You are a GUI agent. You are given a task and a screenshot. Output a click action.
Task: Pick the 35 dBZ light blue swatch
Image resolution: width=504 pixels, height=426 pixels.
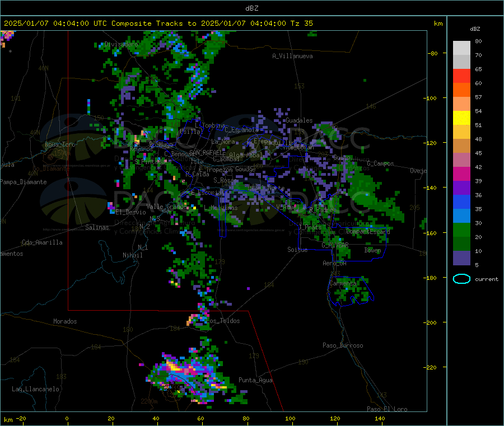(461, 216)
